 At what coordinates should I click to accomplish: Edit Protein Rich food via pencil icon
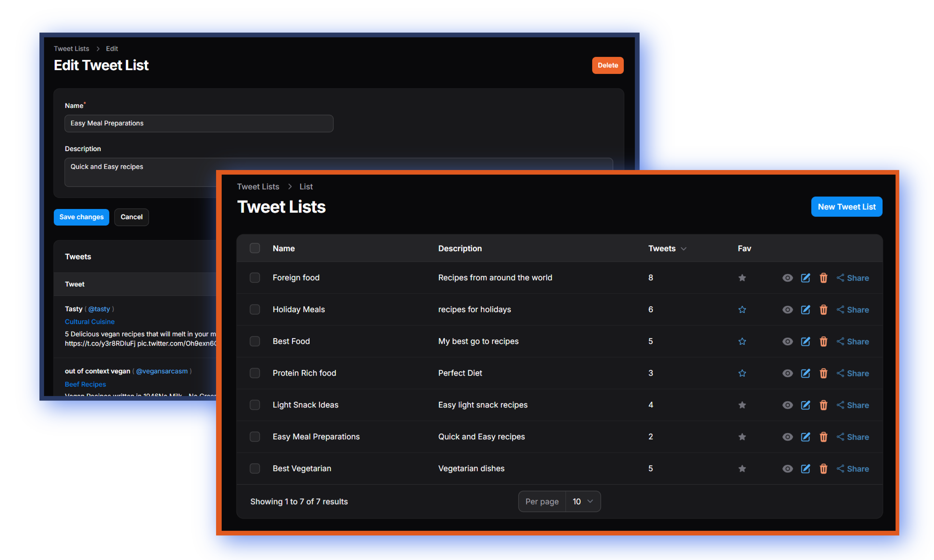pyautogui.click(x=805, y=373)
